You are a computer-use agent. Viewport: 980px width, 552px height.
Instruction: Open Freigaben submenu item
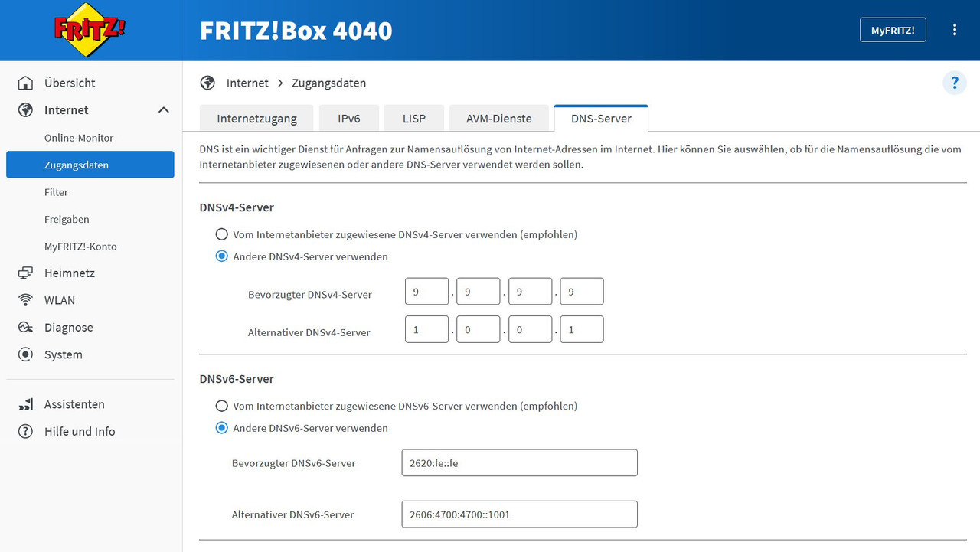[67, 219]
